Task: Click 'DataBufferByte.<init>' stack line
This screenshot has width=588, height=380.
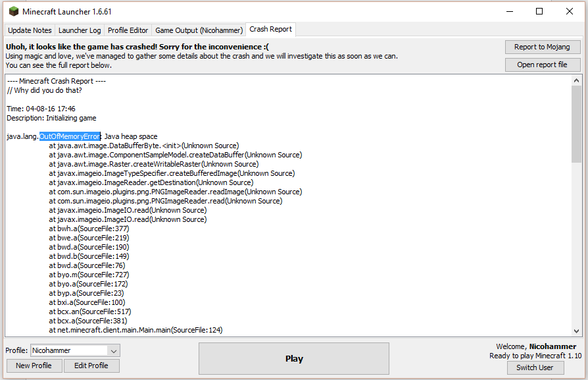Action: (x=143, y=146)
